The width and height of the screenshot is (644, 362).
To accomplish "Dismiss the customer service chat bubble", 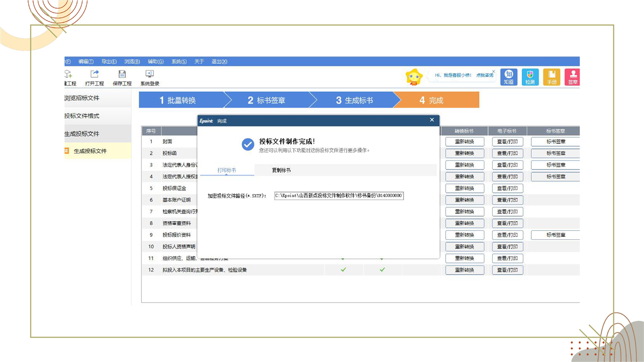I will [494, 71].
